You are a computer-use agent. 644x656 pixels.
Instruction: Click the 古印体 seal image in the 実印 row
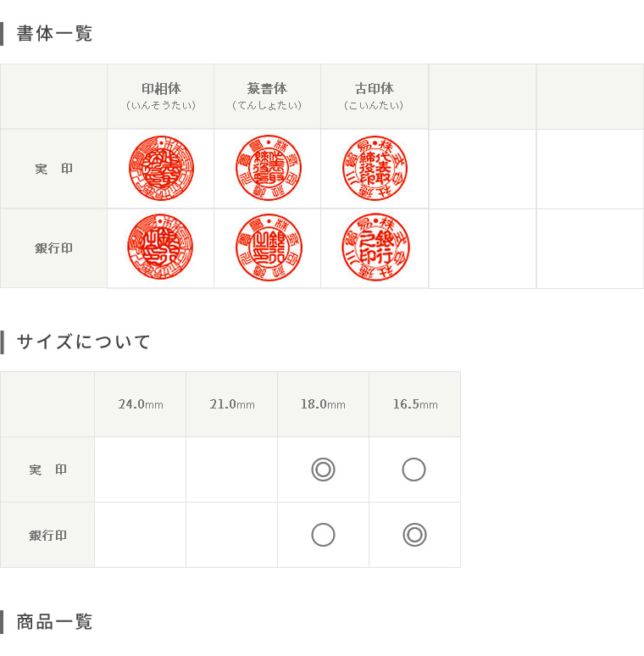point(375,168)
